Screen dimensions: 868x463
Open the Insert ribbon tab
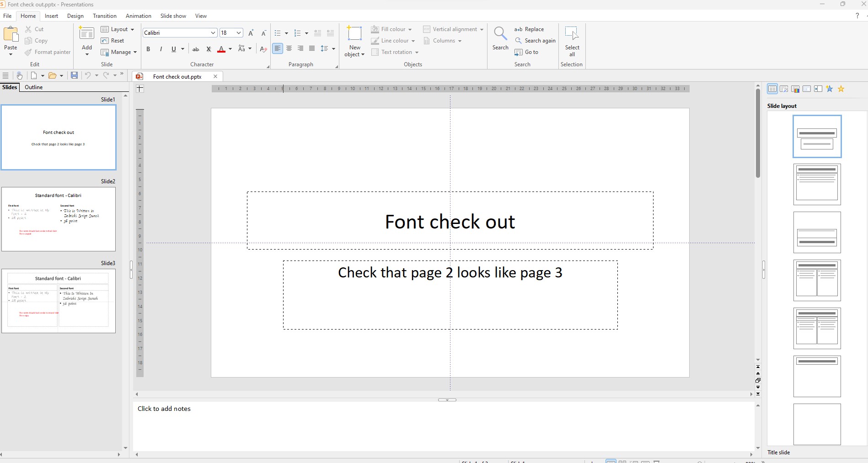(x=51, y=16)
